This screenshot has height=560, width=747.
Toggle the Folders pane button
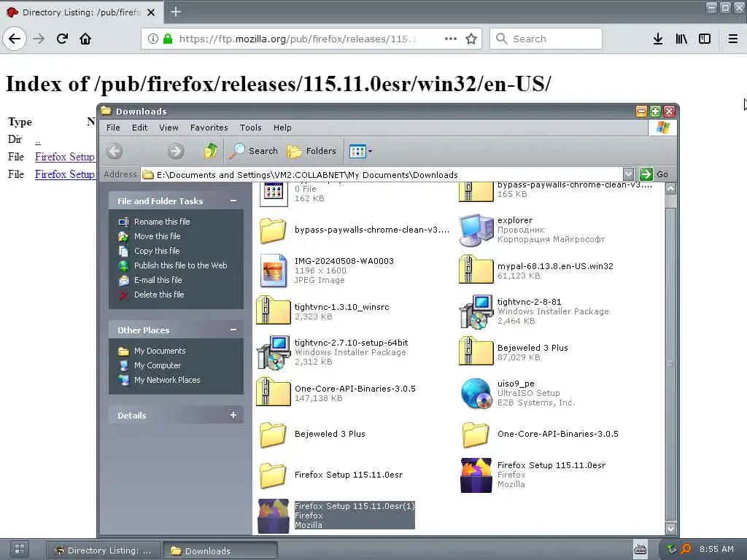coord(311,151)
